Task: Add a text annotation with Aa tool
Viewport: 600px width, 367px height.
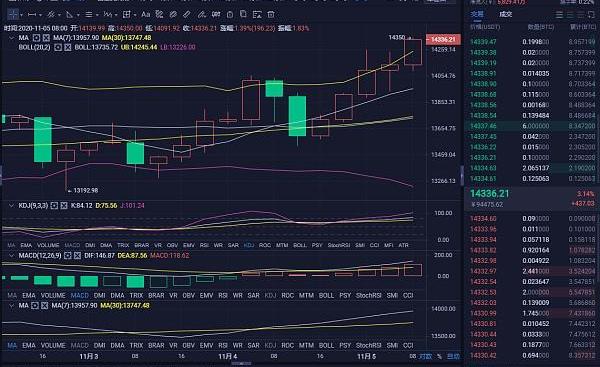Action: 145,15
